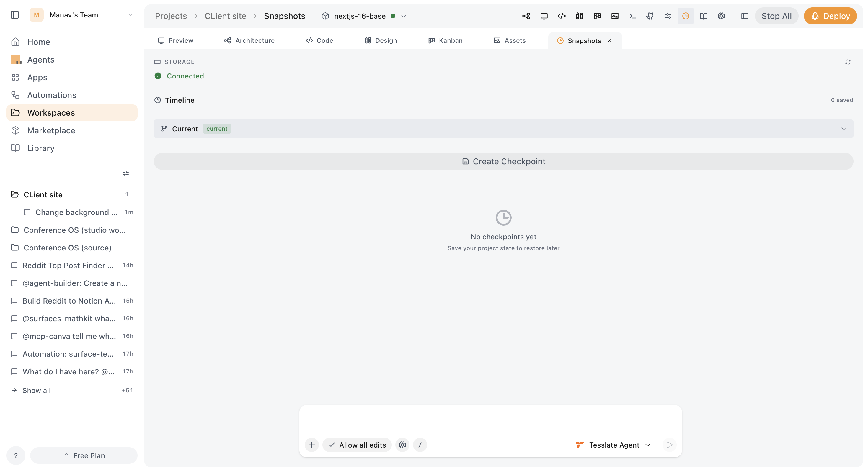Show all workspaces and chats
This screenshot has height=472, width=868.
72,390
